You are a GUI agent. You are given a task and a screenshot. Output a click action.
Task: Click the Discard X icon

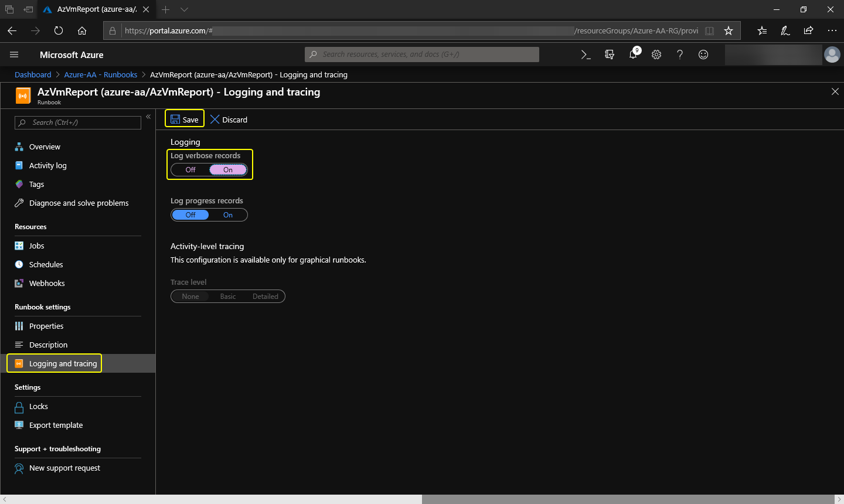[215, 120]
